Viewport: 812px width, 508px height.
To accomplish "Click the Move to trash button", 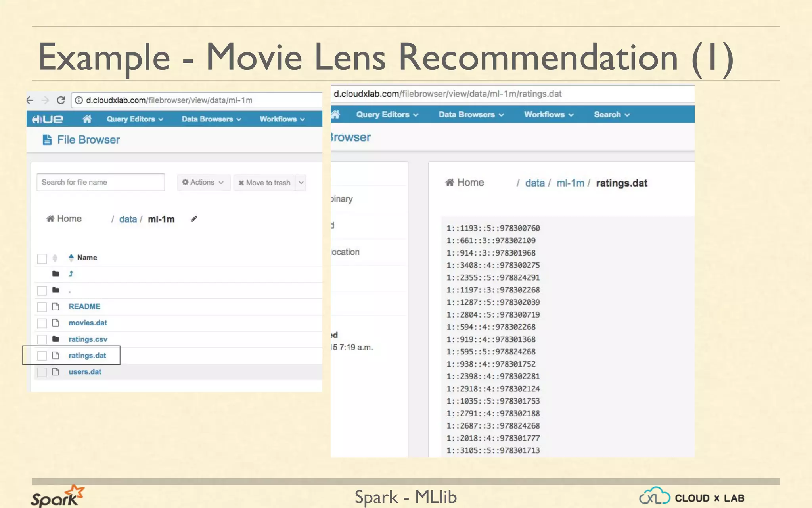I will (264, 183).
